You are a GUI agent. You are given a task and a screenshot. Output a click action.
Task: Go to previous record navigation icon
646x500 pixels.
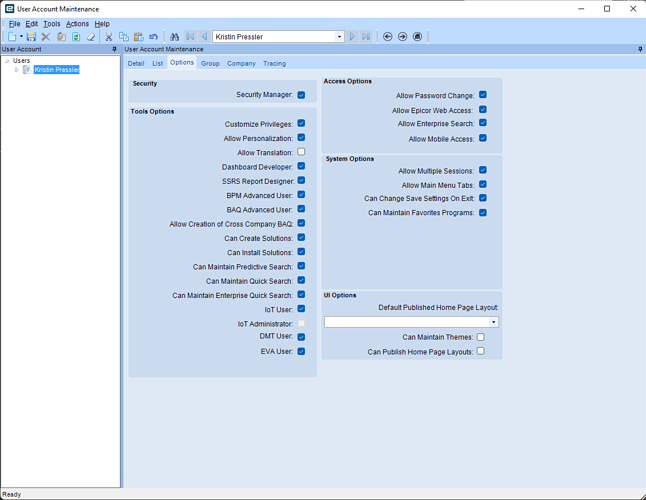204,37
